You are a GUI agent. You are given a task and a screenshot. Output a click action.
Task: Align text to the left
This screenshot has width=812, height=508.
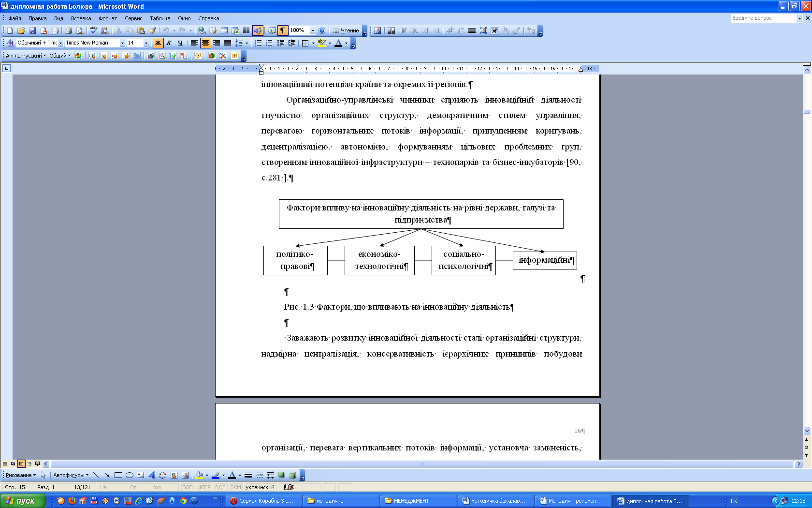click(x=194, y=43)
